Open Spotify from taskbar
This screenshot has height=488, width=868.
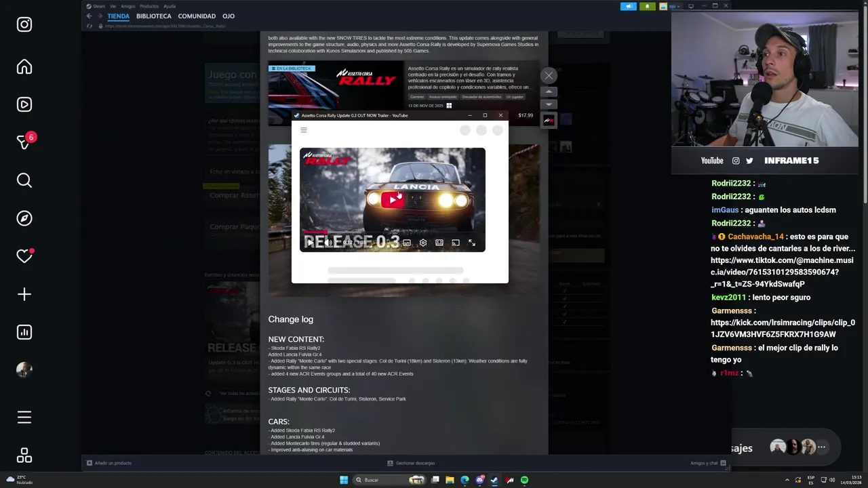coord(524,480)
